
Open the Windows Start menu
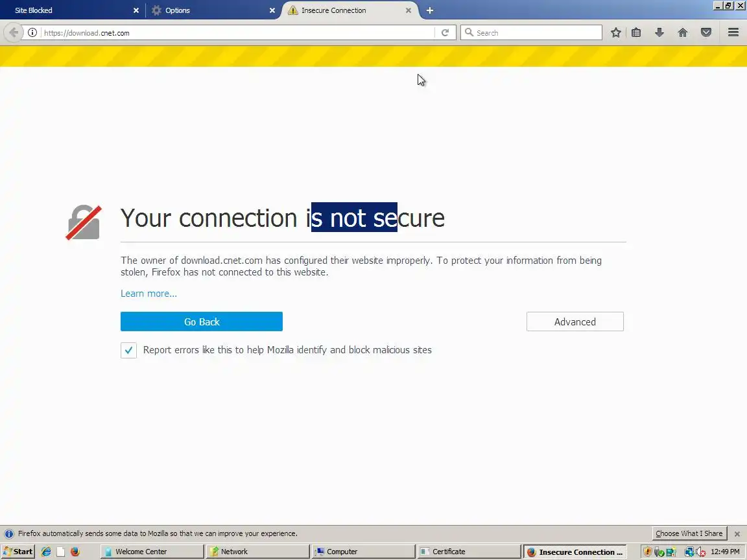[18, 552]
